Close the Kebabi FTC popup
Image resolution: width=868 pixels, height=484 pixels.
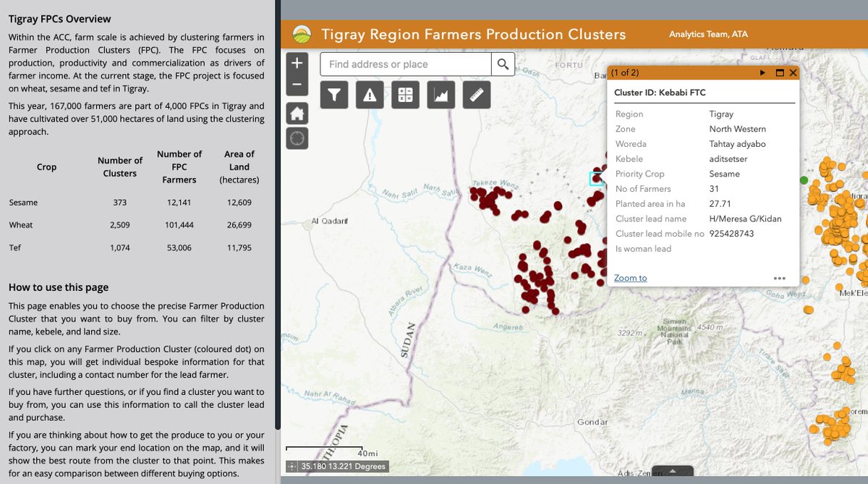tap(793, 73)
